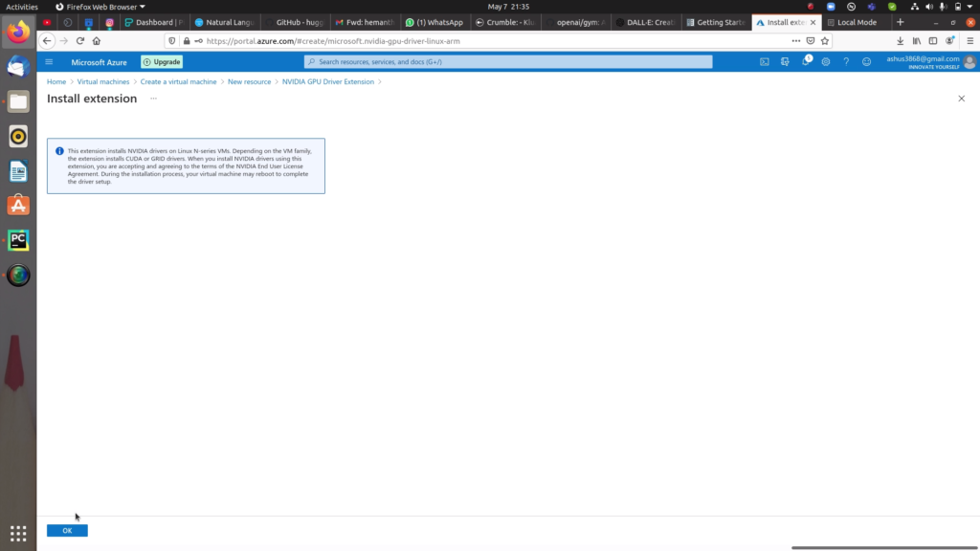The width and height of the screenshot is (980, 551).
Task: Toggle reader sidebar view in Firefox
Action: pos(933,41)
